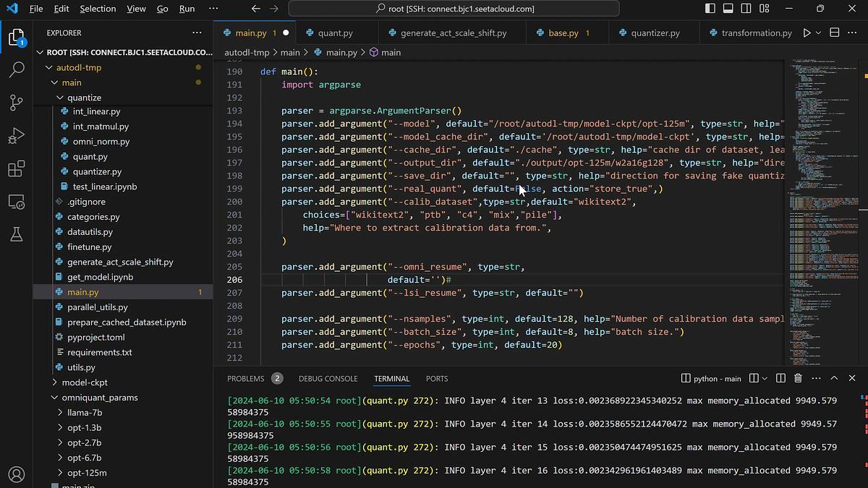Switch to the generate_act_scale_shift.py tab
868x488 pixels.
pos(454,33)
